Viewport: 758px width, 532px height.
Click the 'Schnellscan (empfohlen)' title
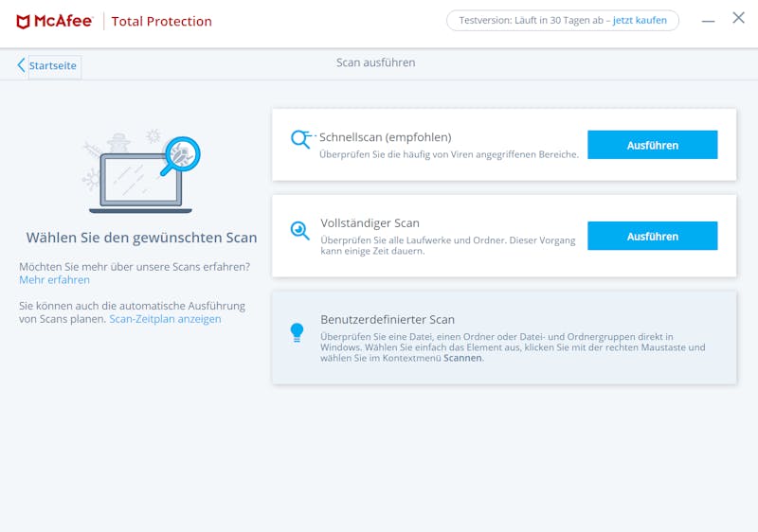(x=386, y=137)
